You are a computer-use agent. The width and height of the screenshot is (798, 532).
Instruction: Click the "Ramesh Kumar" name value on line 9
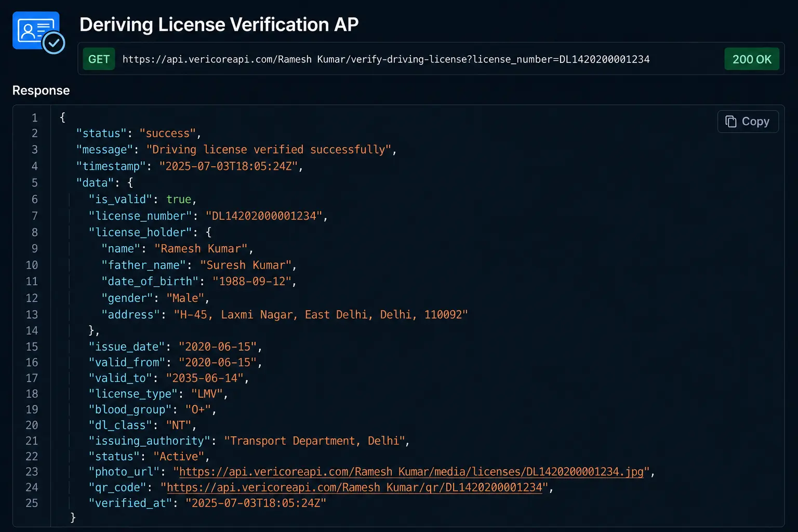pos(201,249)
